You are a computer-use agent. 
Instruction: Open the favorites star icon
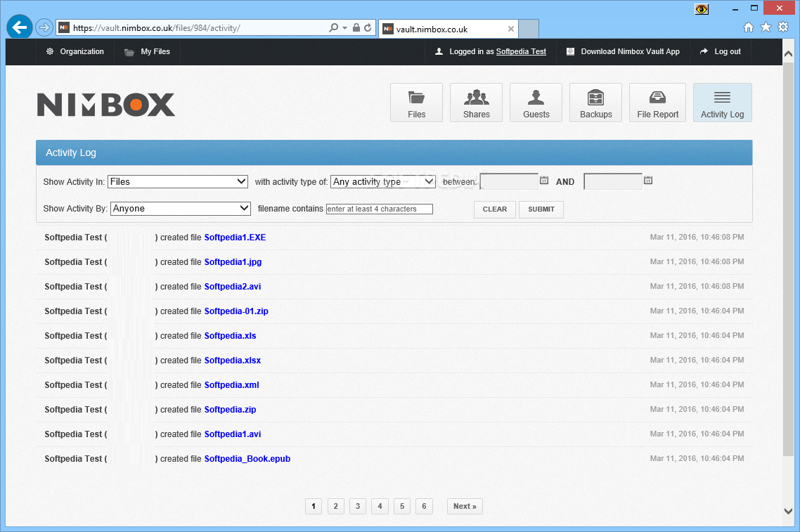[766, 27]
